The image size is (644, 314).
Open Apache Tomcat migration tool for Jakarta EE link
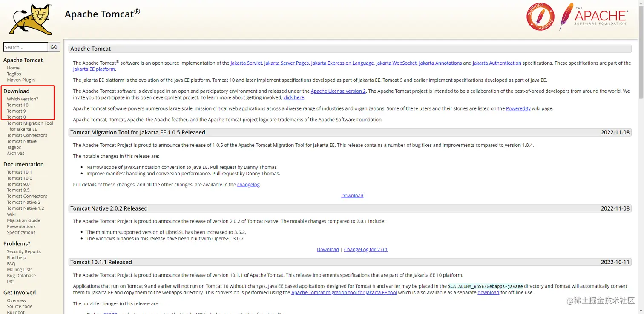pos(344,292)
